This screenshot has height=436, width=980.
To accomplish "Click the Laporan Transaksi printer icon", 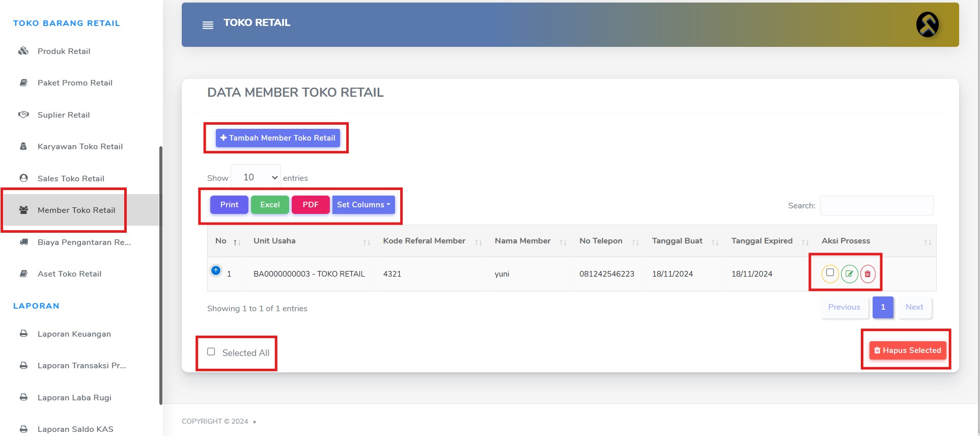I will 23,365.
